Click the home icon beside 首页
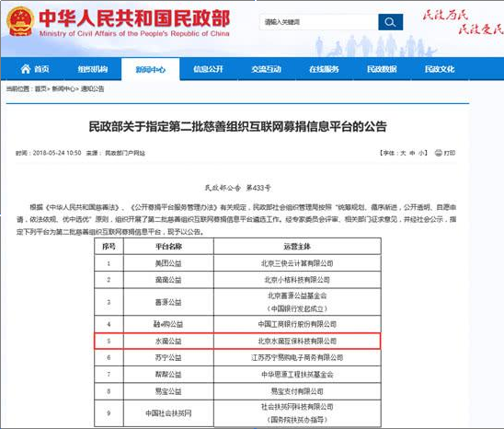The height and width of the screenshot is (429, 504). pos(26,68)
